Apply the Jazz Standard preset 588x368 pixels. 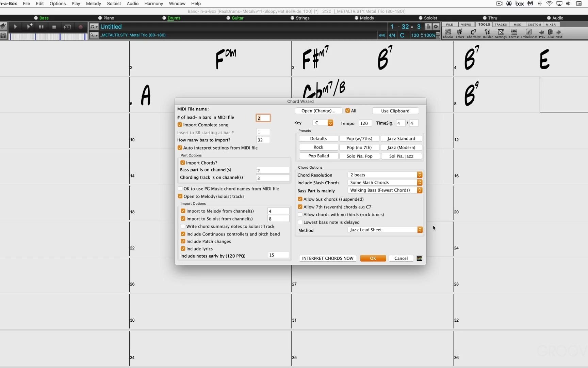point(401,139)
